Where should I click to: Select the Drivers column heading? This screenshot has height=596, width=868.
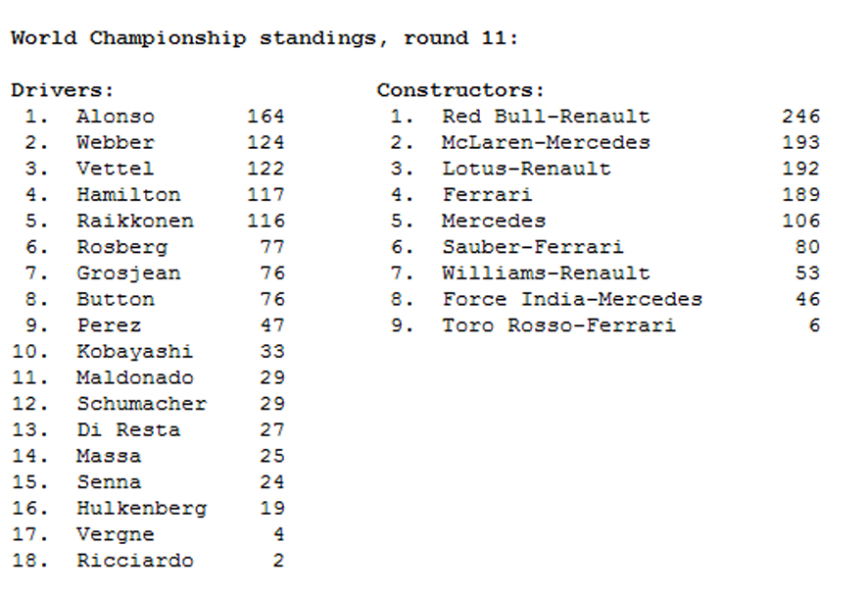[62, 90]
